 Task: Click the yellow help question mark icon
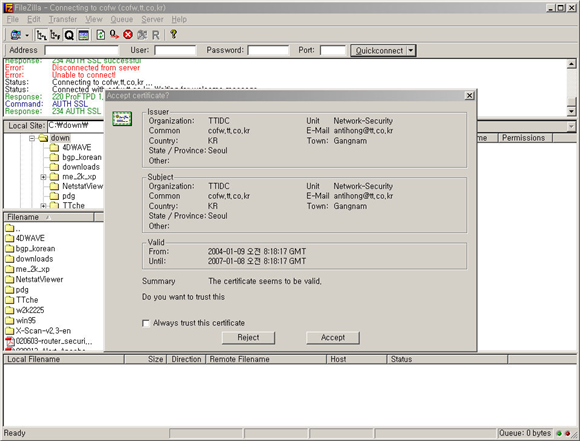tap(173, 34)
